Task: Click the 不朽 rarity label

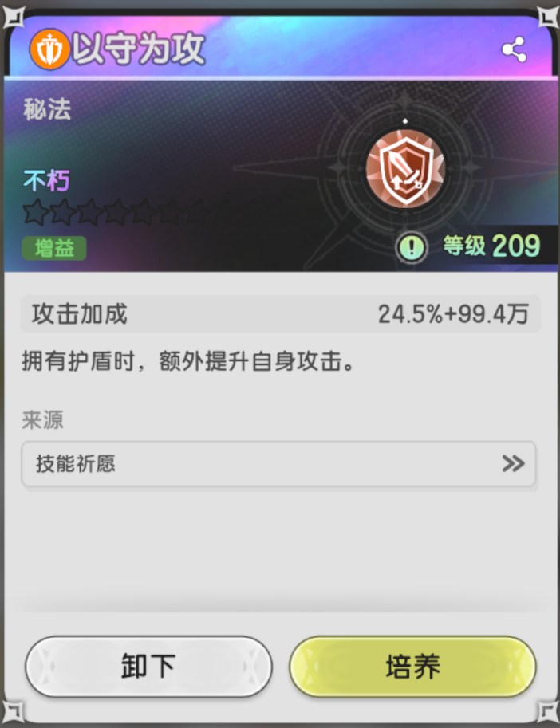Action: (x=46, y=181)
